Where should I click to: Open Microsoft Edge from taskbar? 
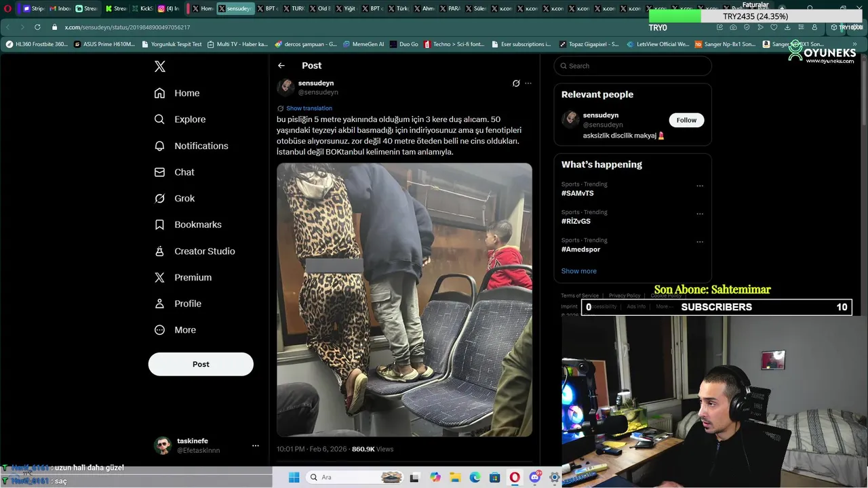click(x=475, y=478)
